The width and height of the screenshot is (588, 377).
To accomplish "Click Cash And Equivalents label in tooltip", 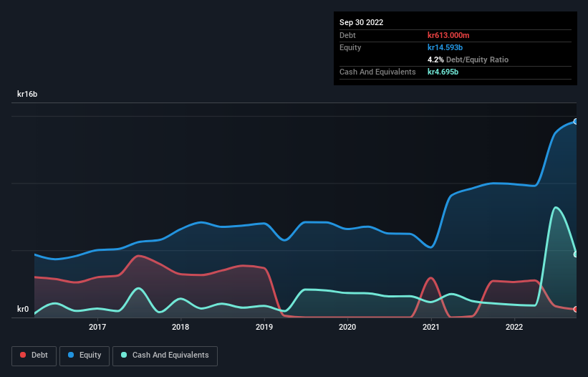I will point(377,72).
